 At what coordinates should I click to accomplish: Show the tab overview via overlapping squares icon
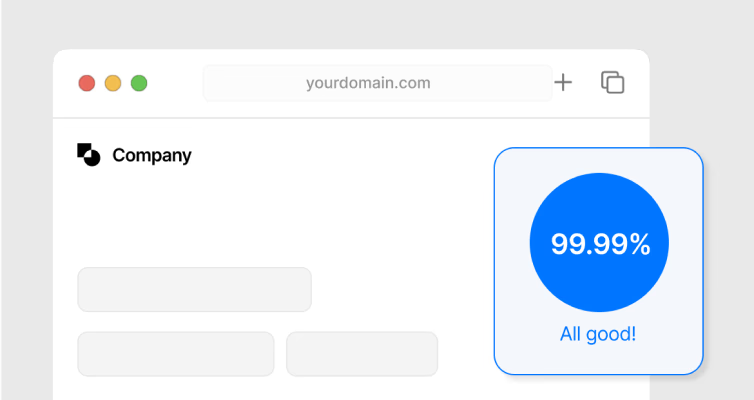click(612, 82)
